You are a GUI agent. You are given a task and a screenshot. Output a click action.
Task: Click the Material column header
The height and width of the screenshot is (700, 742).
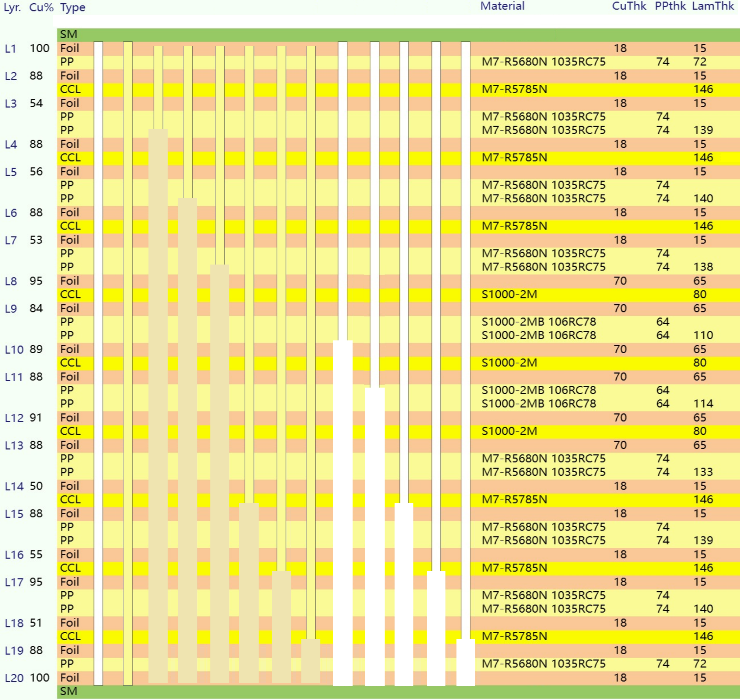[503, 6]
